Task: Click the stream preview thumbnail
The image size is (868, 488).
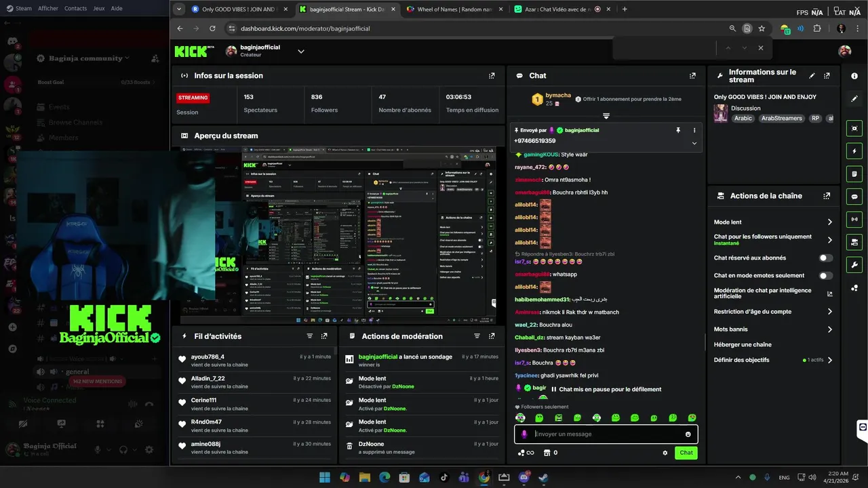Action: click(x=336, y=235)
